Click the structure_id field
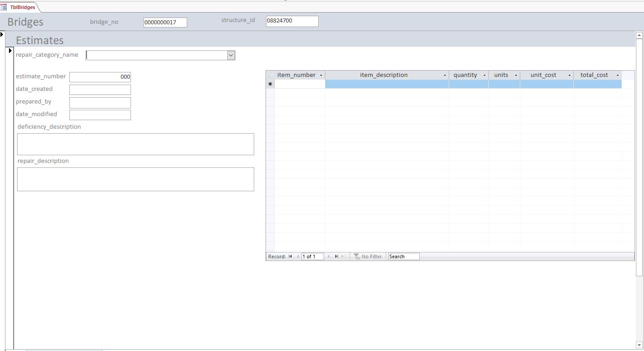644x351 pixels. 292,21
